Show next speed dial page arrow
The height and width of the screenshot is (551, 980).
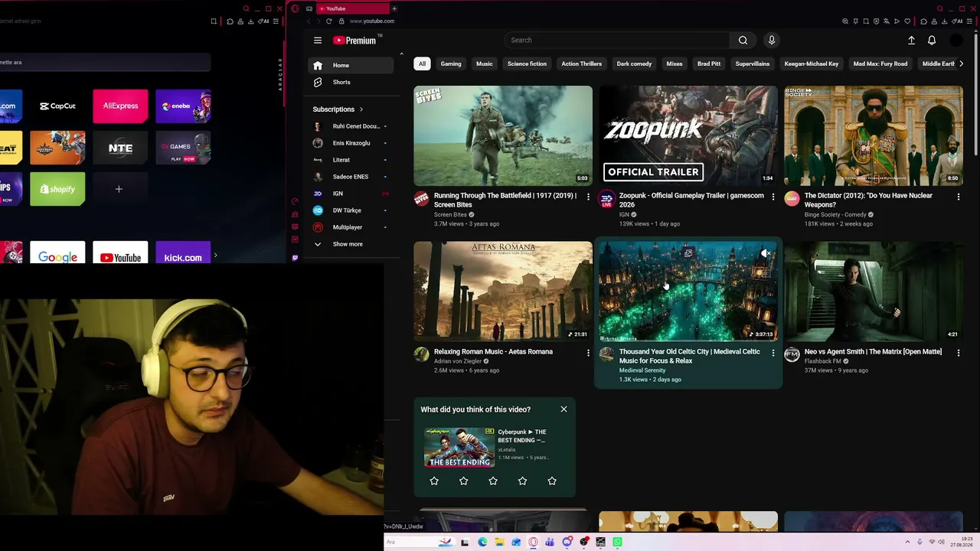point(215,256)
